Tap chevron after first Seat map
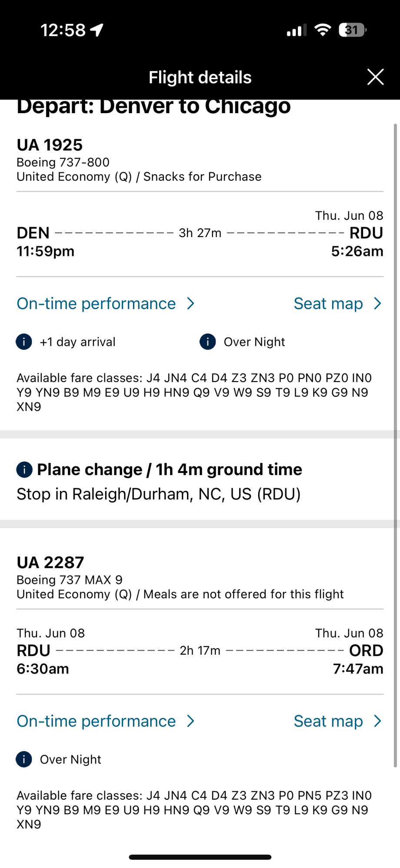Screen dimensions: 400x868 tap(377, 304)
